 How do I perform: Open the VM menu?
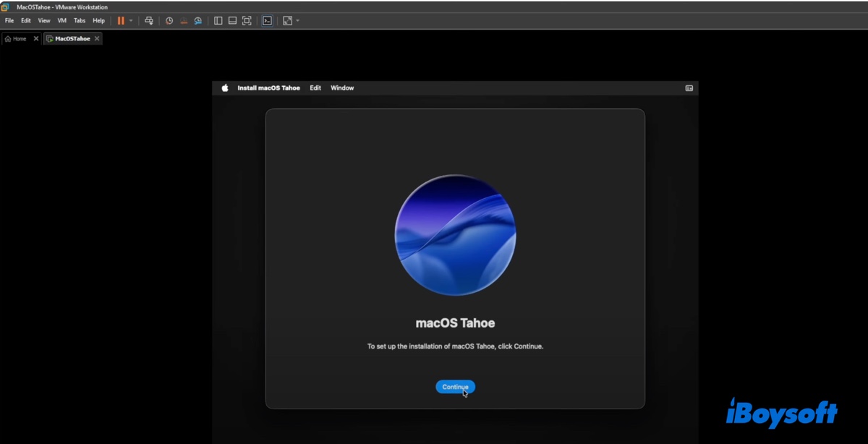[61, 21]
